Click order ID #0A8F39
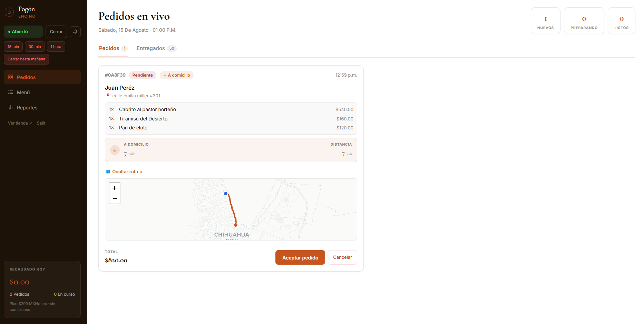 click(x=115, y=75)
